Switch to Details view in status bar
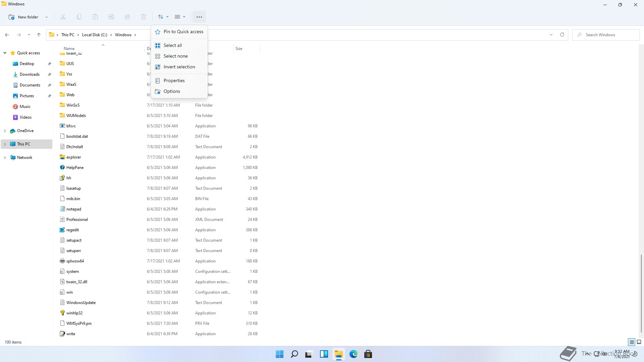Screen dimensions: 644x362 [632, 342]
